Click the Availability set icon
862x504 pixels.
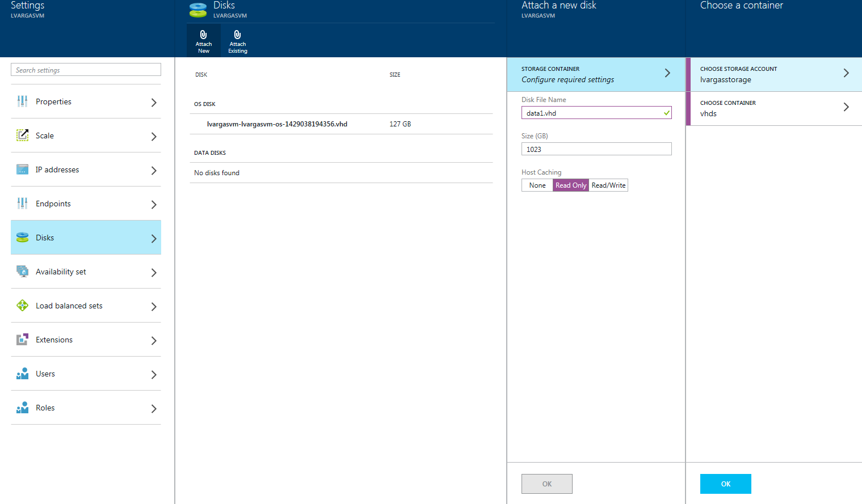pyautogui.click(x=22, y=272)
